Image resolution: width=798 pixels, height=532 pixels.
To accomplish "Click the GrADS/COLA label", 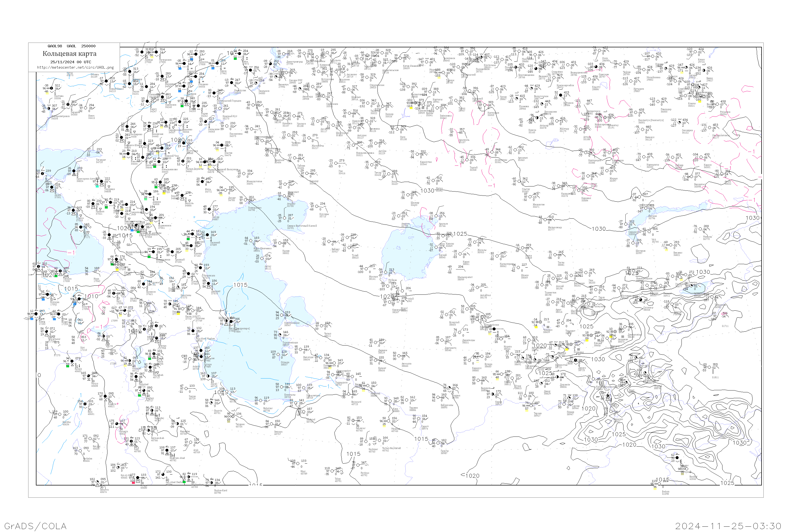I will (x=35, y=526).
